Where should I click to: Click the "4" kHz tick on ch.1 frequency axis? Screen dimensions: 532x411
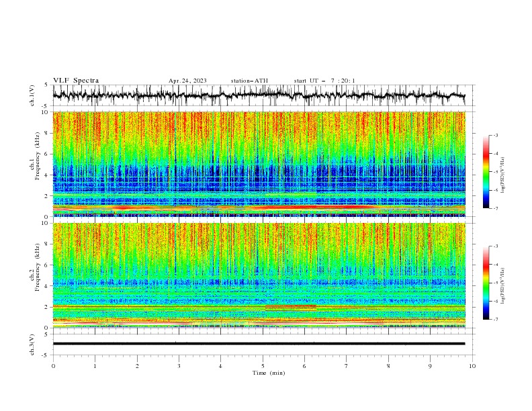(46, 175)
